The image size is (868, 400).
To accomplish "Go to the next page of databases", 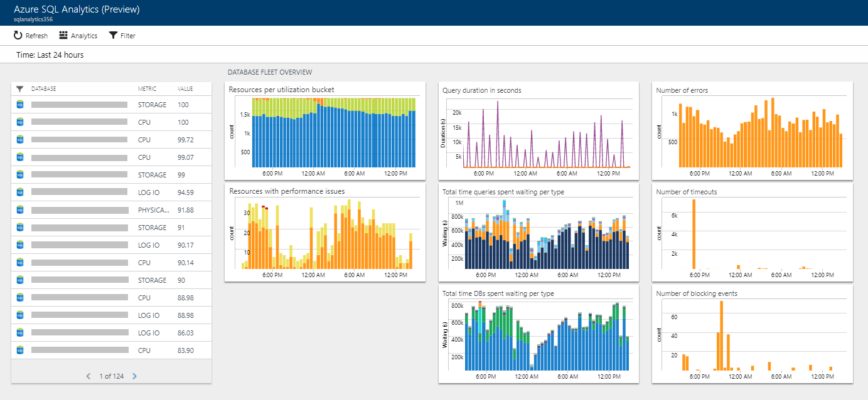I will coord(134,376).
